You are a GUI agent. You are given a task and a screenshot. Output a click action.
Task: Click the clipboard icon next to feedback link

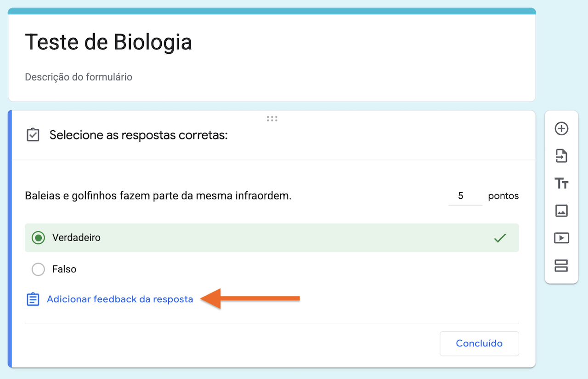click(32, 299)
